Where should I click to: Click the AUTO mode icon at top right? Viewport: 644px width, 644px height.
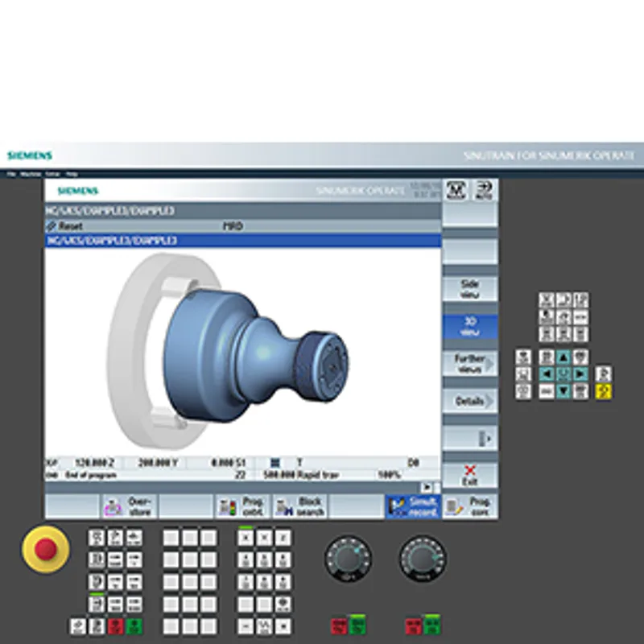pos(485,190)
